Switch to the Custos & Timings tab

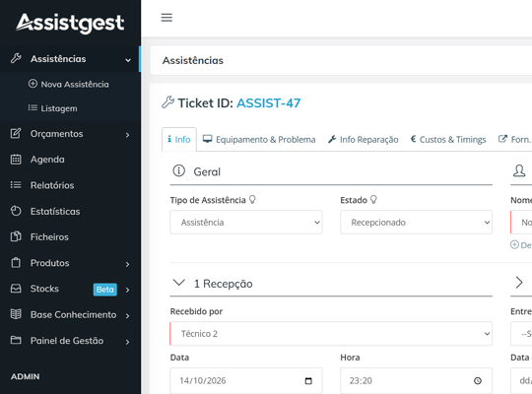[x=448, y=140]
